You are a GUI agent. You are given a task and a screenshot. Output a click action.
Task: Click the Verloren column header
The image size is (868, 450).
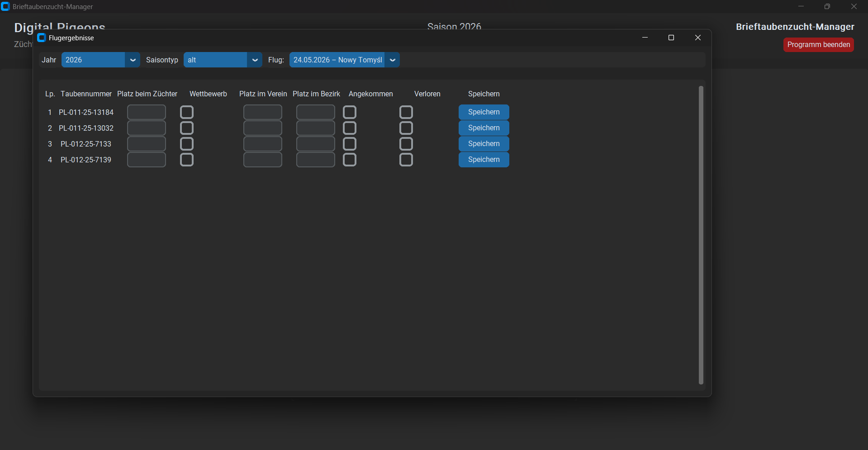[x=427, y=94]
